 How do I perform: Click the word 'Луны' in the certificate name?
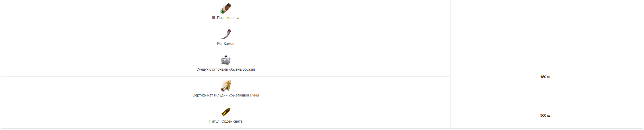pos(254,95)
